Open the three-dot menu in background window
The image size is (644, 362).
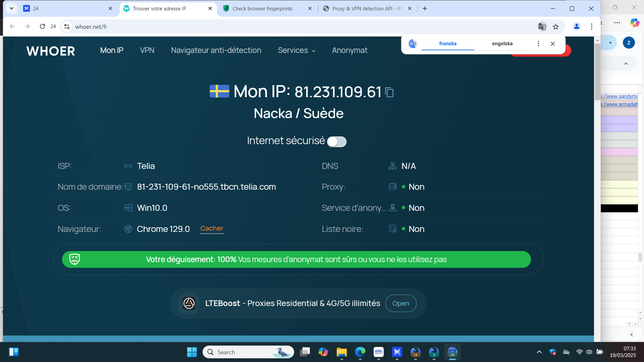(x=617, y=23)
